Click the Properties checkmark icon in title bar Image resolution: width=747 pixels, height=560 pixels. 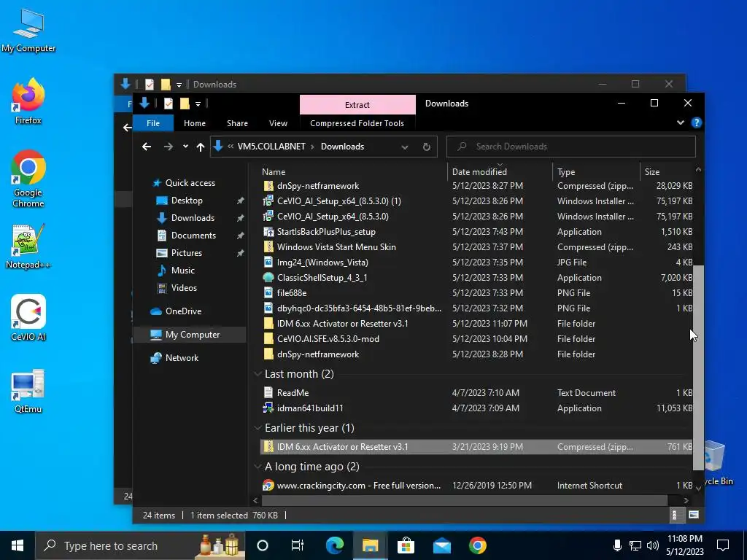pyautogui.click(x=169, y=104)
